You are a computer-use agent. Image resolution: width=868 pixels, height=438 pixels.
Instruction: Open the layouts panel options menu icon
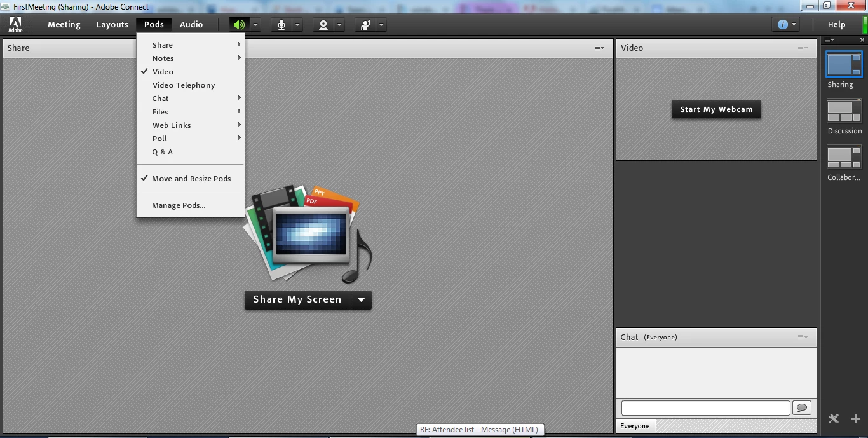coord(829,39)
